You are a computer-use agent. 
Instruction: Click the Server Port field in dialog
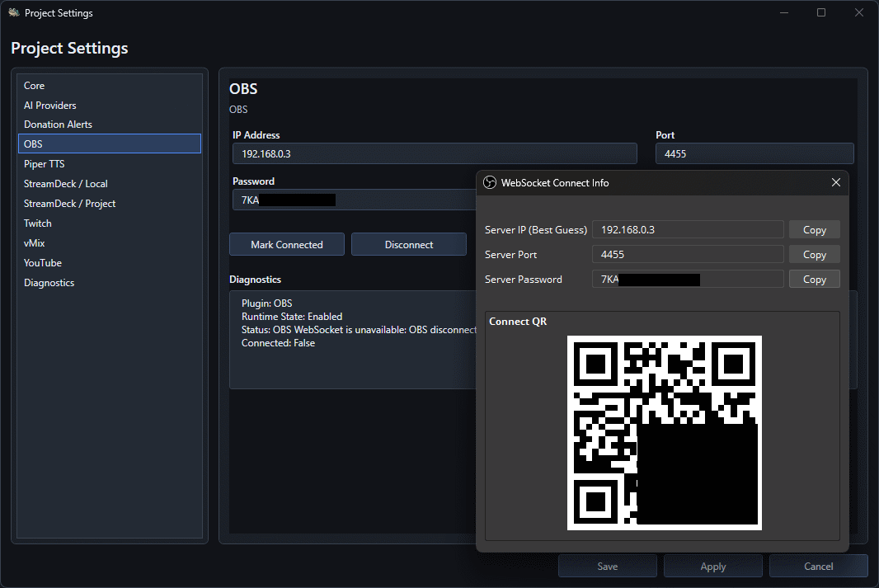point(688,255)
